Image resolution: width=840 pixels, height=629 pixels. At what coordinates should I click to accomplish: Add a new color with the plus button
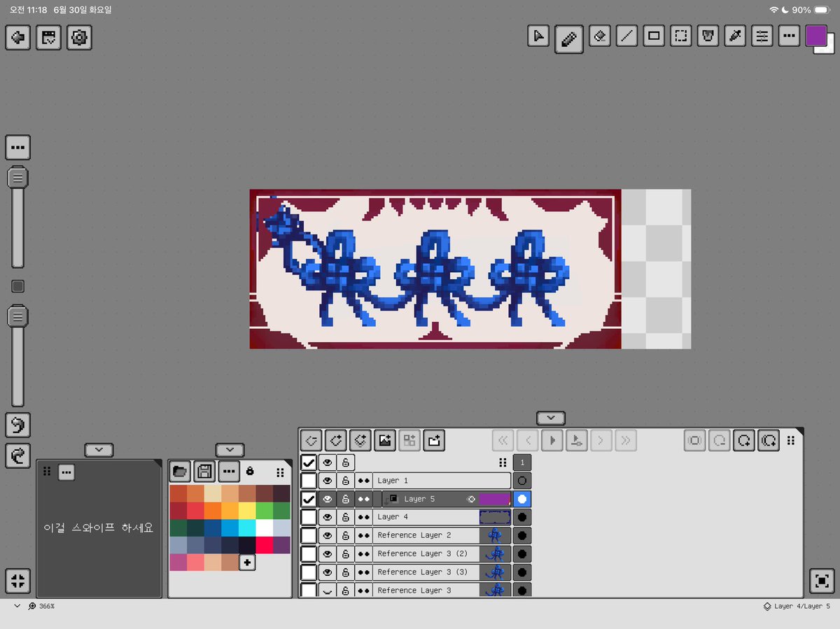click(x=246, y=563)
